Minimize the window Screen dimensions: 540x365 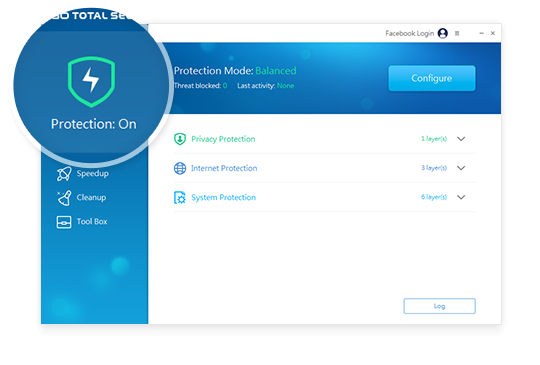[x=481, y=33]
